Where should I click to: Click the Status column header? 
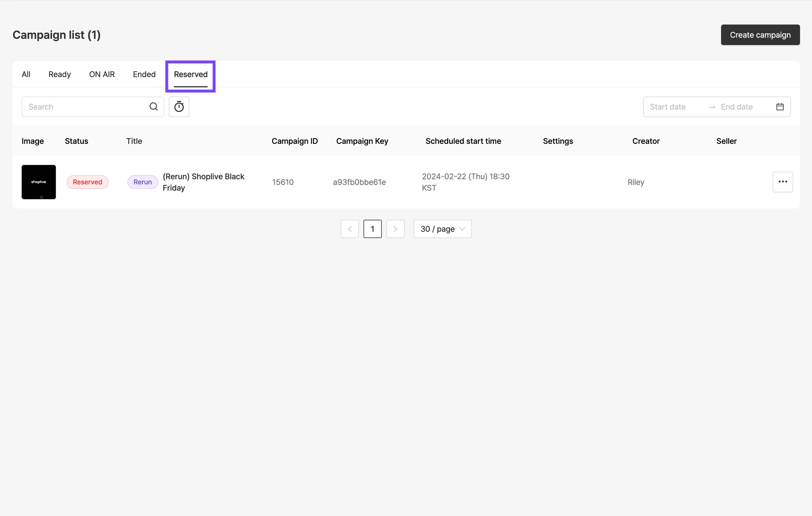tap(76, 141)
